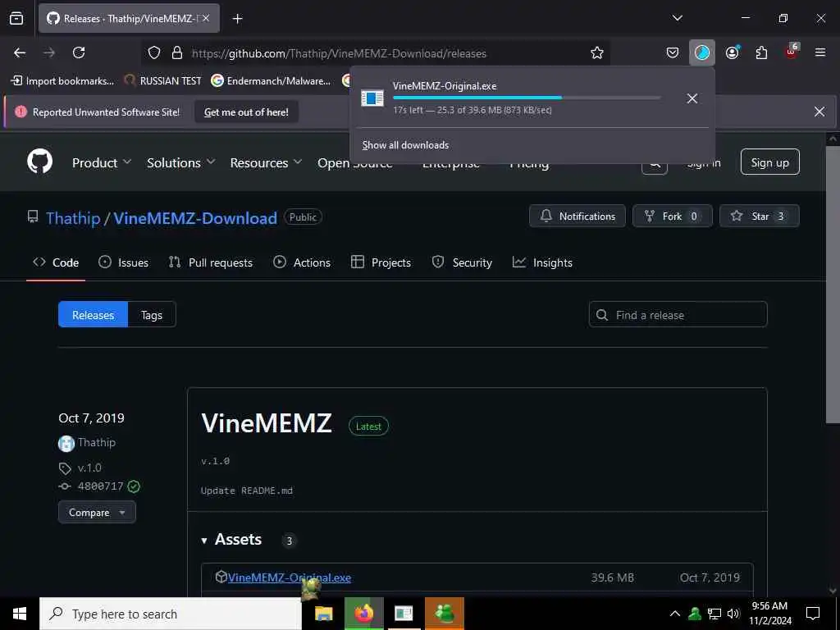
Task: Download the VineMEMZ-Original.exe asset link
Action: click(x=290, y=577)
